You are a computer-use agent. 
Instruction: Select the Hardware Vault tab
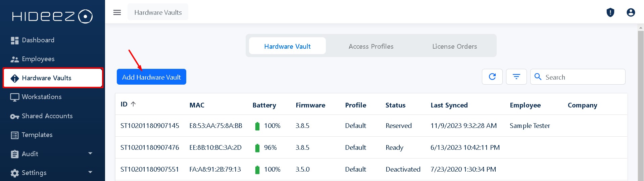click(x=287, y=46)
